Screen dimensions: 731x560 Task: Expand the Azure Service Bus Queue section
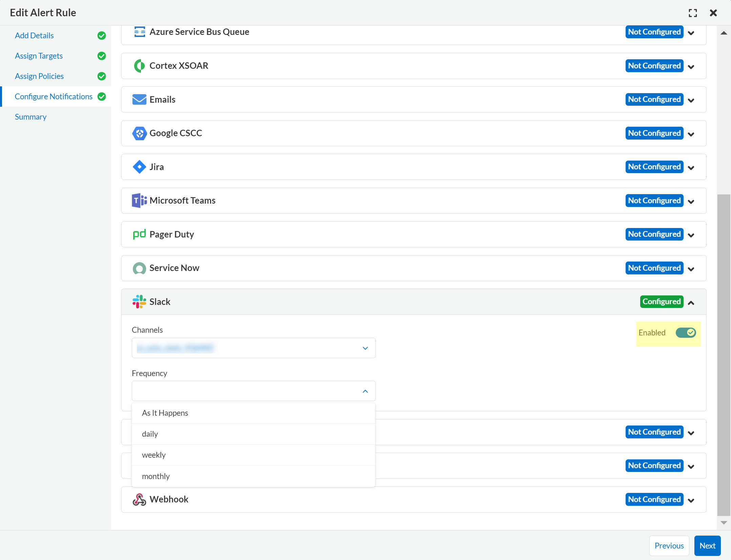[x=691, y=33]
